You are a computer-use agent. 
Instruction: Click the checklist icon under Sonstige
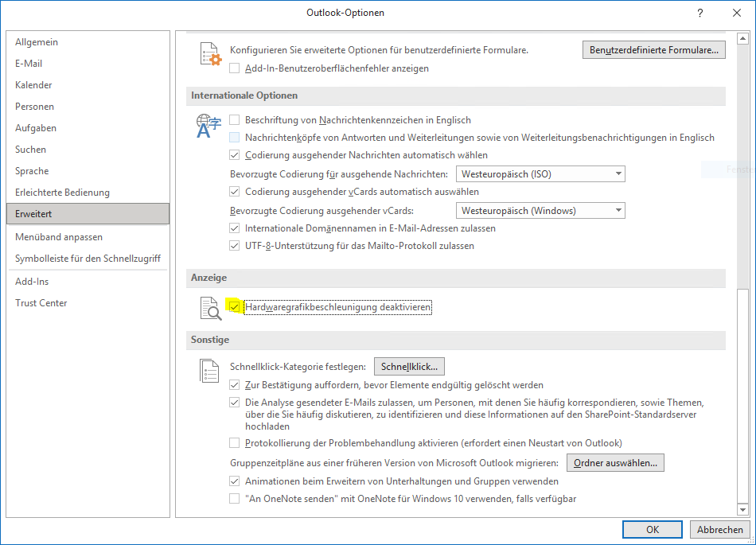[x=210, y=372]
